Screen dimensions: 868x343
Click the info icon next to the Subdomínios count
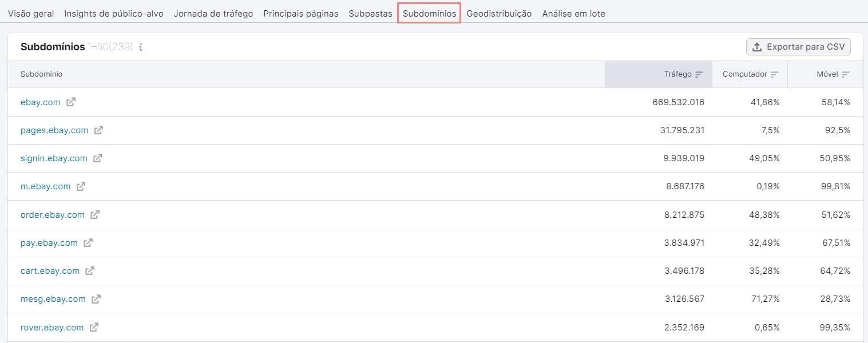[141, 48]
